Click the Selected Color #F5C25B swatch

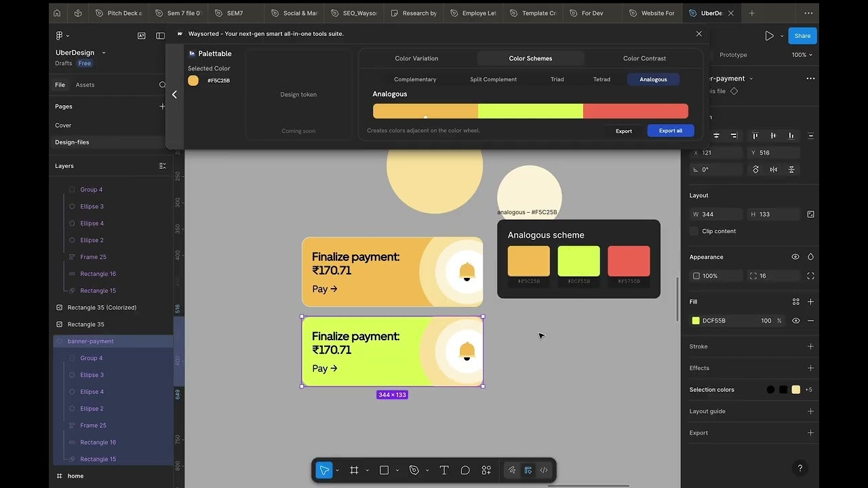pyautogui.click(x=193, y=81)
